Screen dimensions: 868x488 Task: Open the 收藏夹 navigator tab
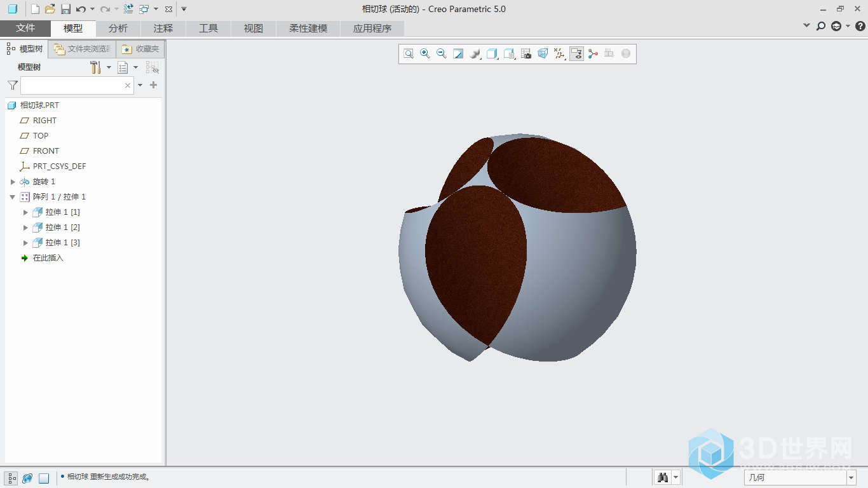pos(140,49)
